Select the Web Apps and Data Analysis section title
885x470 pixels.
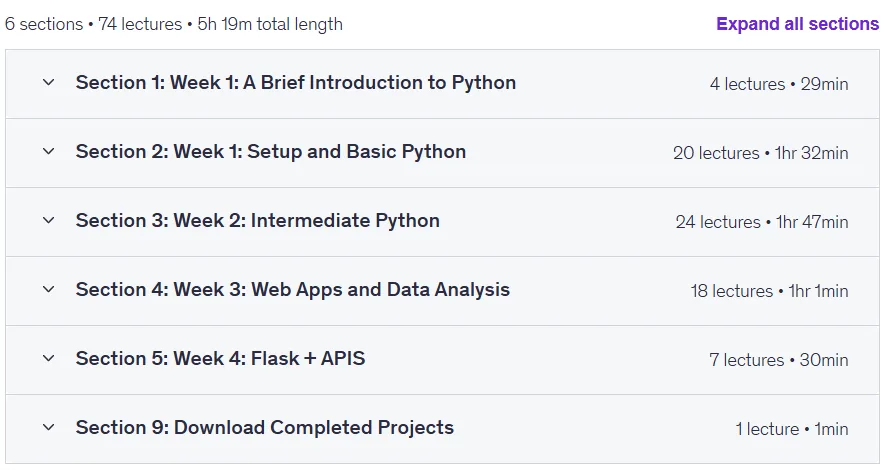(293, 289)
